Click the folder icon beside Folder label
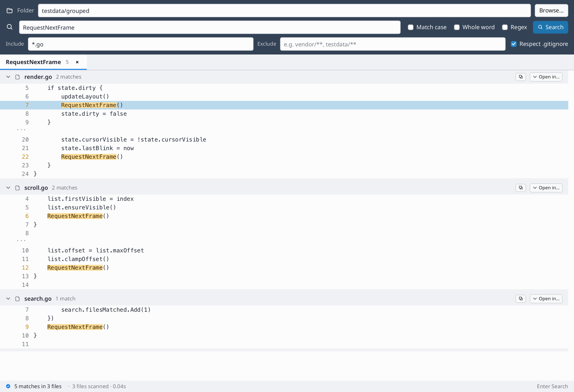The image size is (574, 392). [x=9, y=11]
